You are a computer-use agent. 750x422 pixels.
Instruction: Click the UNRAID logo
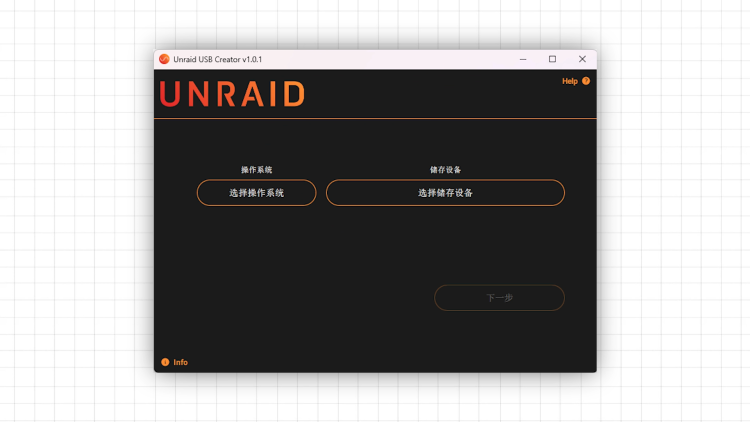coord(232,93)
